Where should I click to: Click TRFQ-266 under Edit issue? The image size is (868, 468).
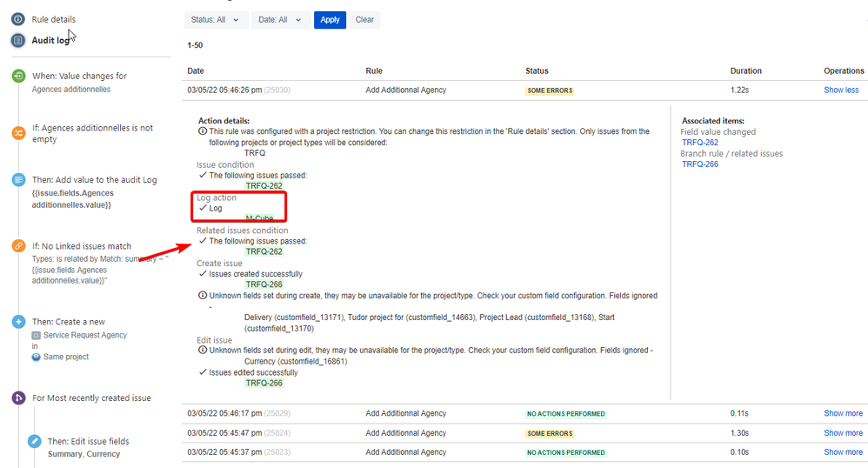[264, 383]
